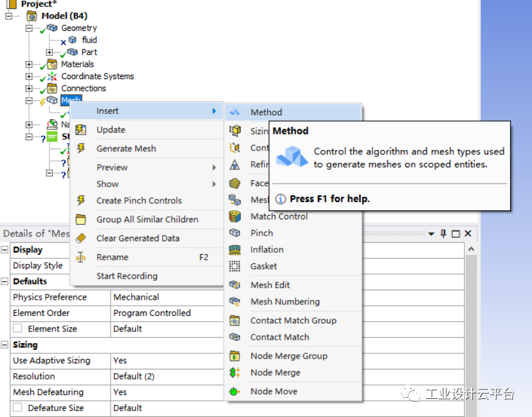Viewport: 532px width, 417px height.
Task: Click the Contact Match Group folder icon
Action: point(235,320)
